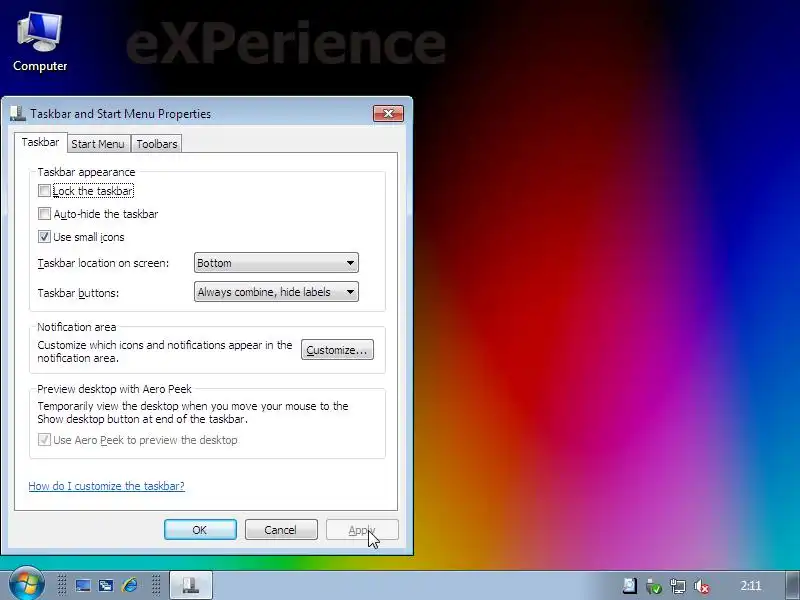The height and width of the screenshot is (600, 800).
Task: Click the Cancel button
Action: point(281,530)
